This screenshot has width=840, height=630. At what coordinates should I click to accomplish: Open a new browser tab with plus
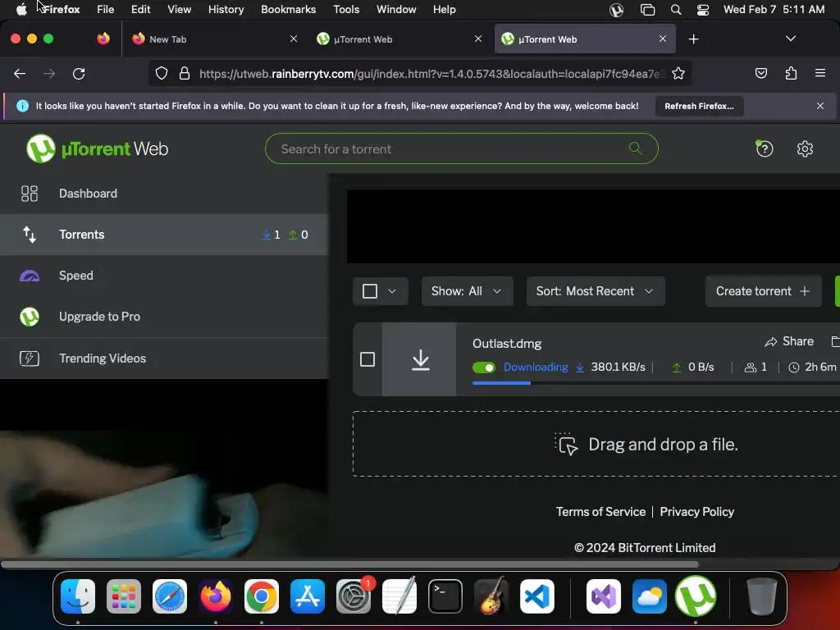(x=693, y=39)
